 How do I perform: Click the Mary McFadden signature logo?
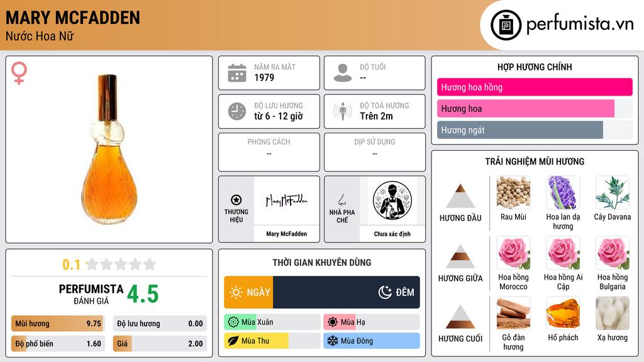(x=286, y=200)
